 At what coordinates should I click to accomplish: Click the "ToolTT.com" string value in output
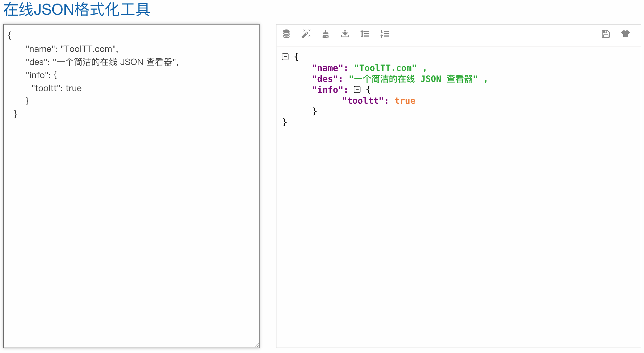[x=385, y=68]
